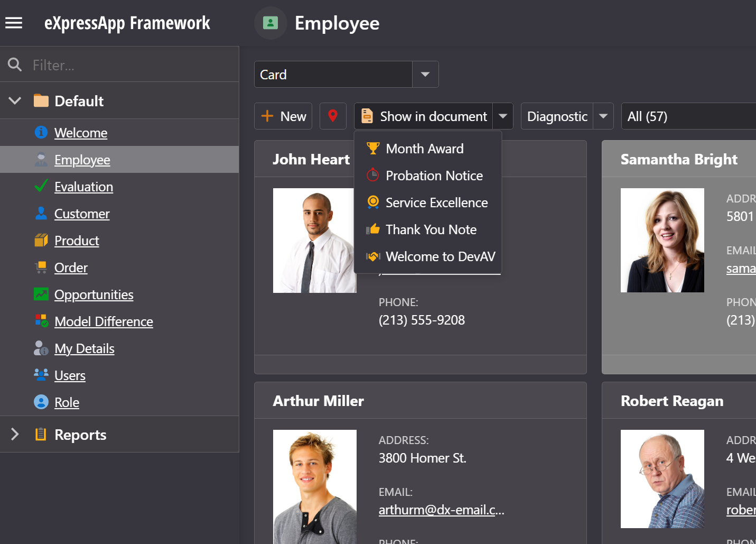Click Robert Reagan's photo
Viewport: 756px width, 544px height.
pyautogui.click(x=662, y=479)
